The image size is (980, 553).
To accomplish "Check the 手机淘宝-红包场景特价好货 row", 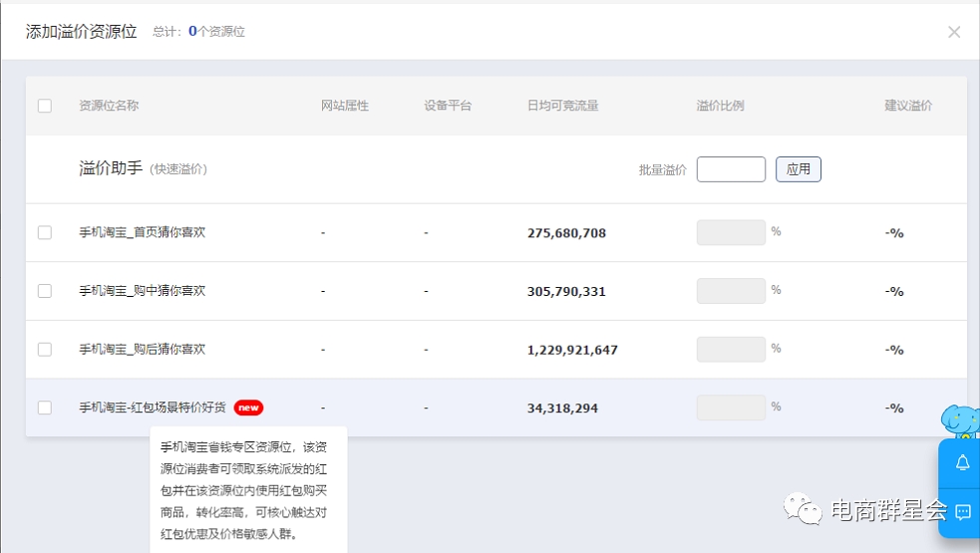I will point(45,408).
